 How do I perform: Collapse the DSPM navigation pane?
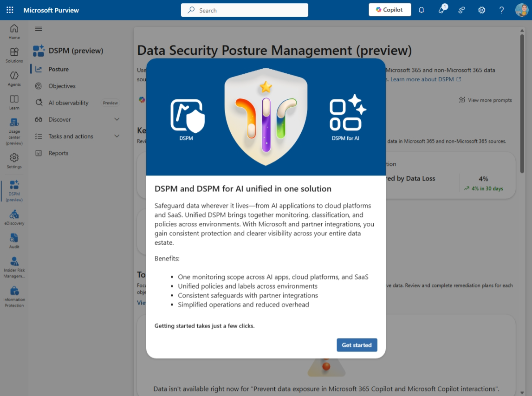[x=39, y=28]
